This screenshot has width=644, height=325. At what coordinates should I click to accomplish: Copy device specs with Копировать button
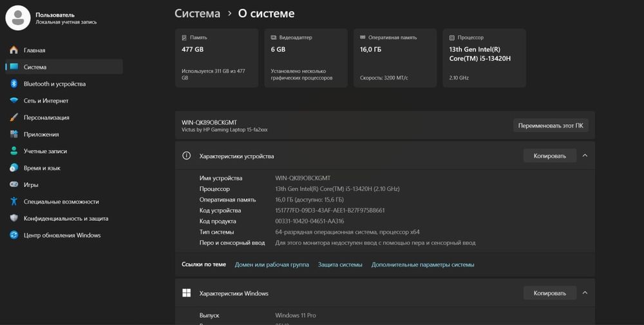(x=549, y=156)
